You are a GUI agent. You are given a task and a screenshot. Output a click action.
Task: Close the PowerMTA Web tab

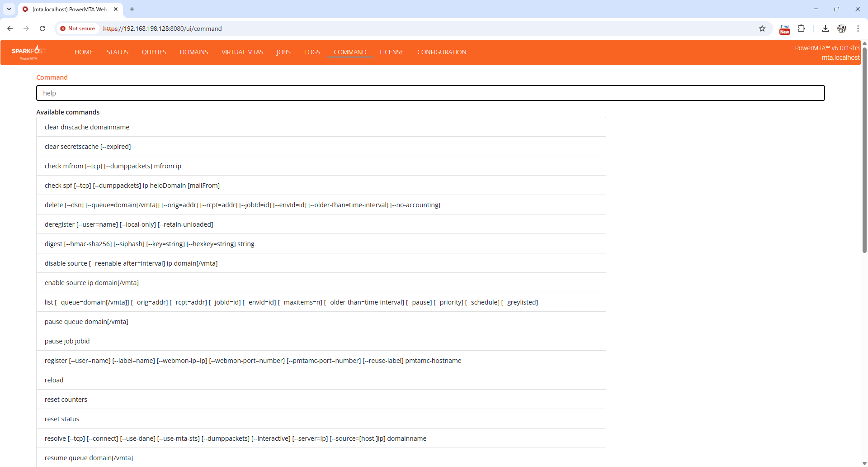[x=116, y=9]
